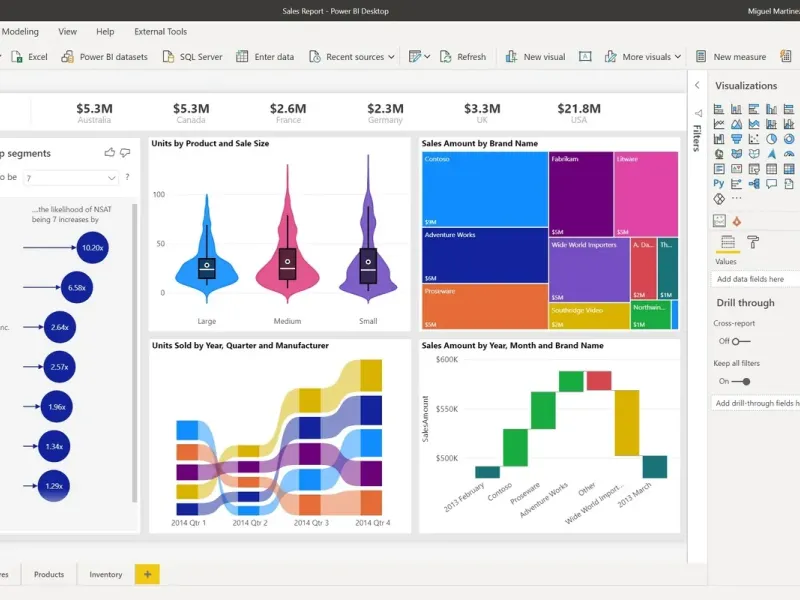Viewport: 800px width, 600px height.
Task: Select the Scatter chart visual icon
Action: (754, 139)
